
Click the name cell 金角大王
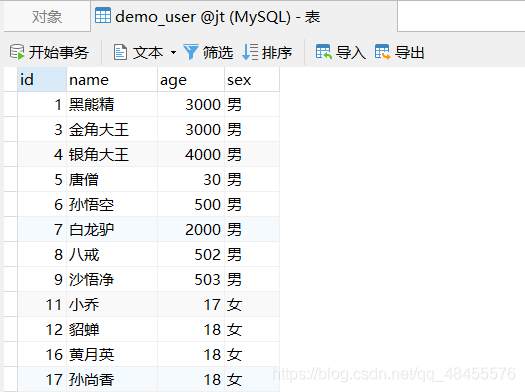pyautogui.click(x=112, y=130)
